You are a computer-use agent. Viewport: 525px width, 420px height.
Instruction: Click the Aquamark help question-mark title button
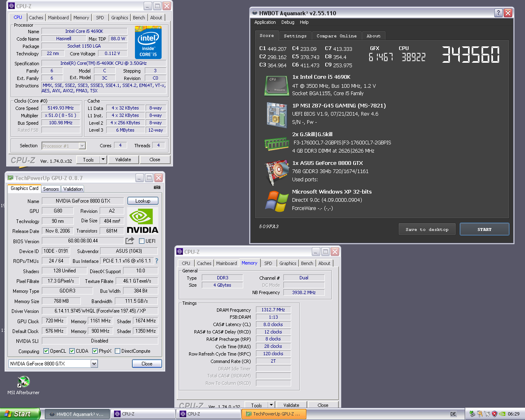498,13
